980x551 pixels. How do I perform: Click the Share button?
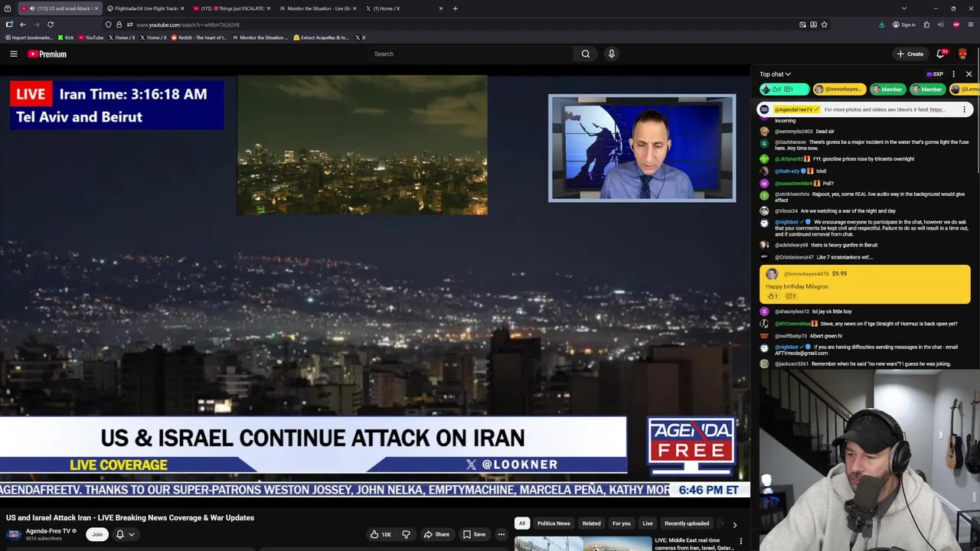click(436, 534)
